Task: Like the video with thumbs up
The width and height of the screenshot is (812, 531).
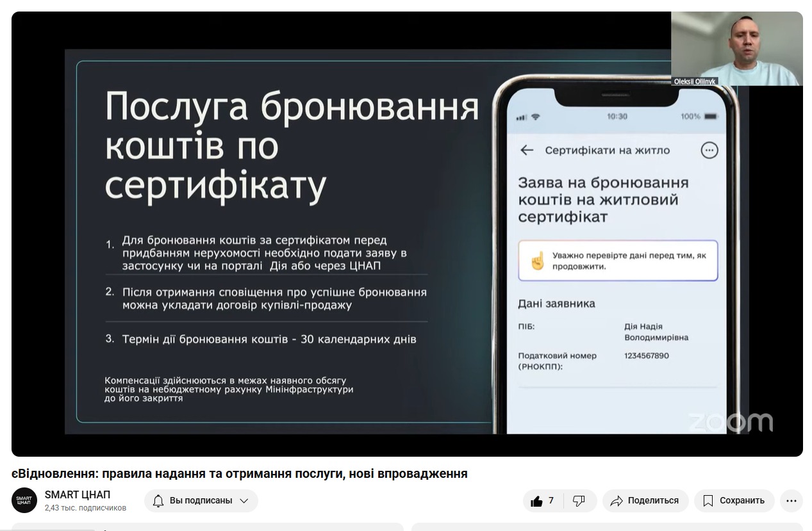Action: [543, 501]
